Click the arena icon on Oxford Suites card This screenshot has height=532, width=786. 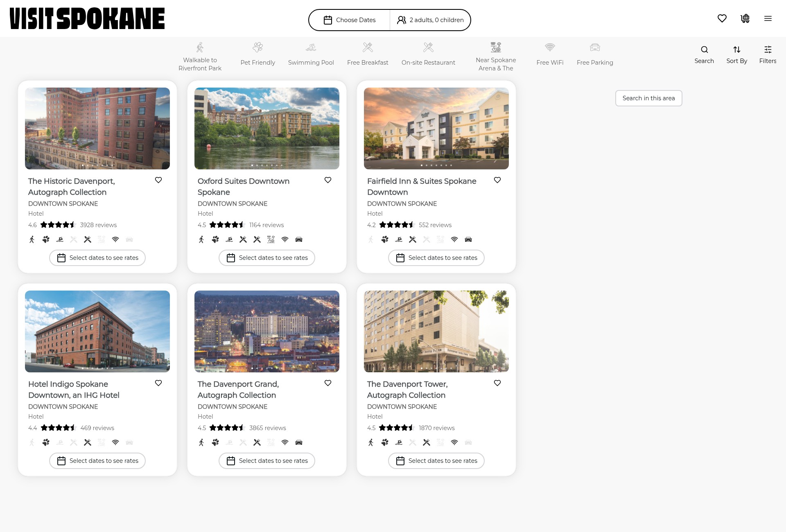[x=271, y=239]
